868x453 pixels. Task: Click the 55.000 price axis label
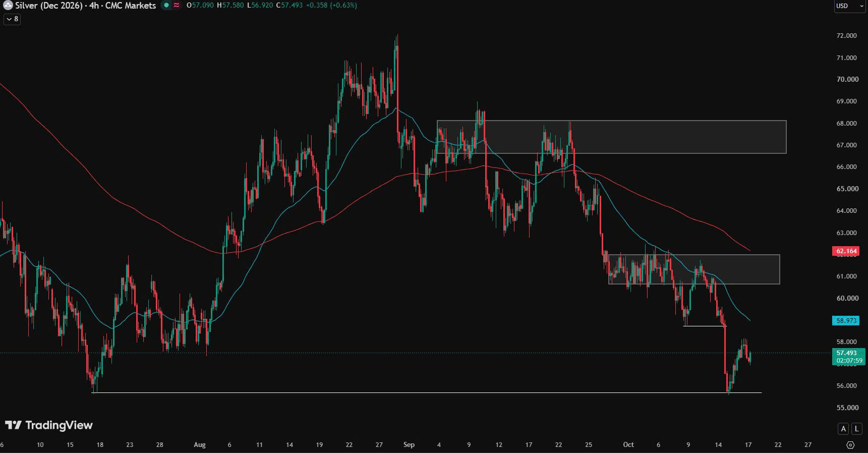click(847, 408)
